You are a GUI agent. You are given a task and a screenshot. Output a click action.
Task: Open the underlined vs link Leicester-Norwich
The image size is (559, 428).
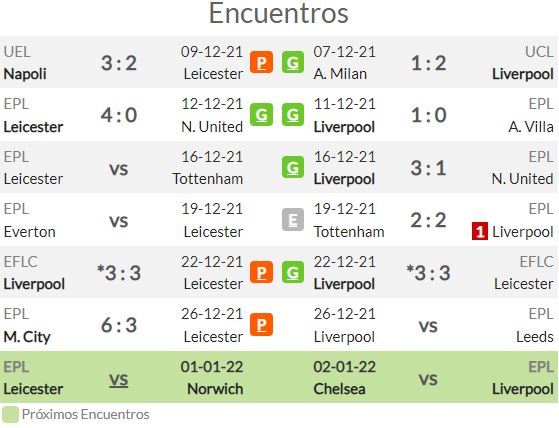(119, 380)
